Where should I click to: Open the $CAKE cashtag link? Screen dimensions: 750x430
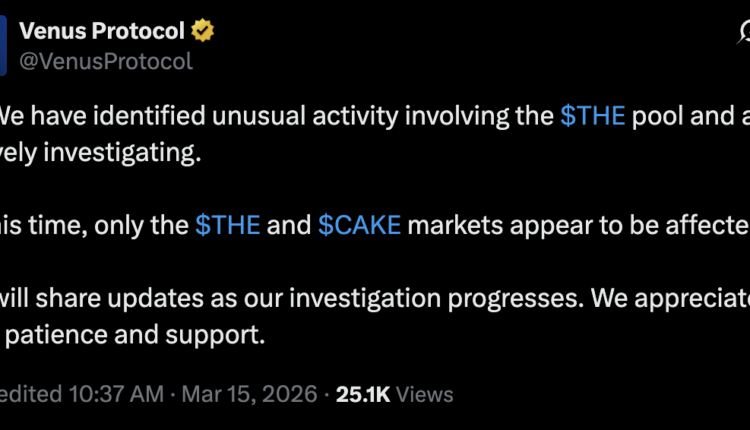[x=359, y=224]
